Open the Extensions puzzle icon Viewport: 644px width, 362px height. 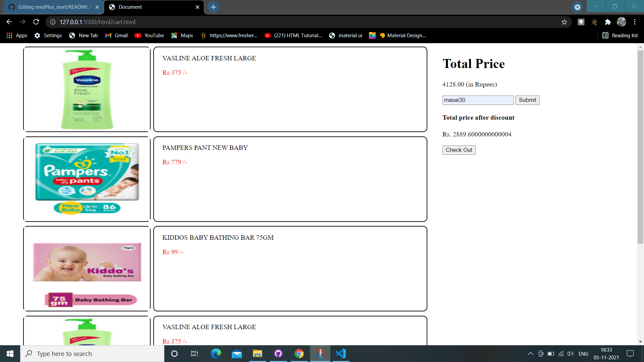(608, 22)
